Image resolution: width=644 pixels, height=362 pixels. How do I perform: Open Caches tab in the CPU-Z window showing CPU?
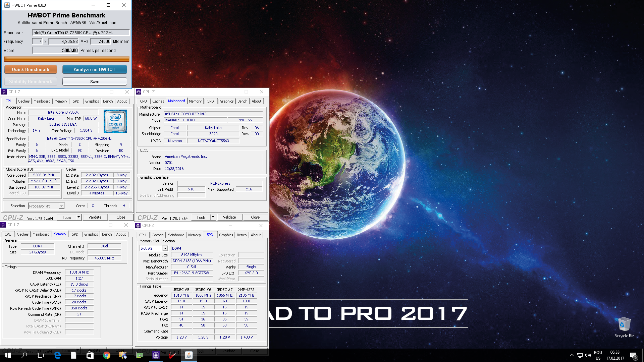click(24, 101)
